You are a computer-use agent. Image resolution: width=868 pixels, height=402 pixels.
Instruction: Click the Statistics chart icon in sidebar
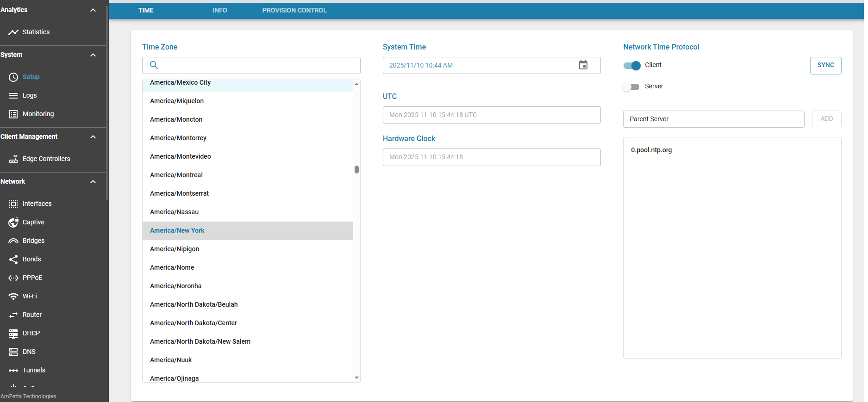coord(13,32)
